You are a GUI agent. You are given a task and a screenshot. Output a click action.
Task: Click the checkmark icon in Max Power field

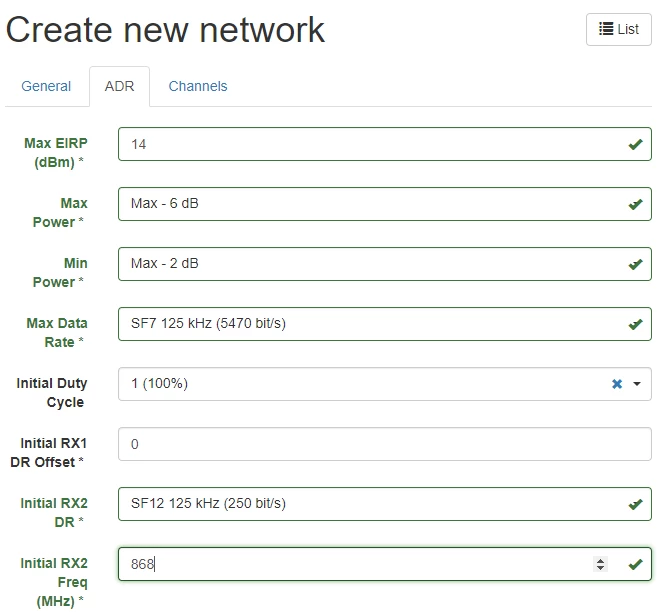pos(635,204)
